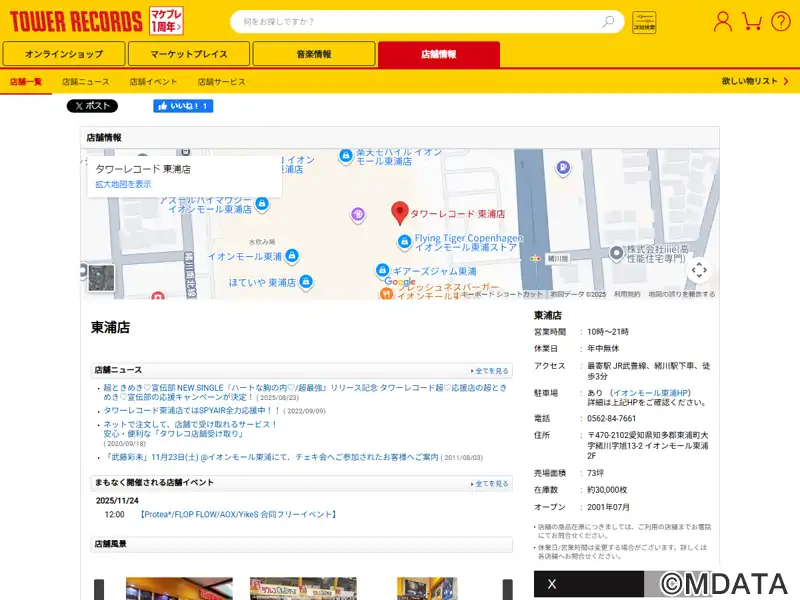Image resolution: width=800 pixels, height=600 pixels.
Task: Click the search magnifier icon
Action: click(x=608, y=21)
